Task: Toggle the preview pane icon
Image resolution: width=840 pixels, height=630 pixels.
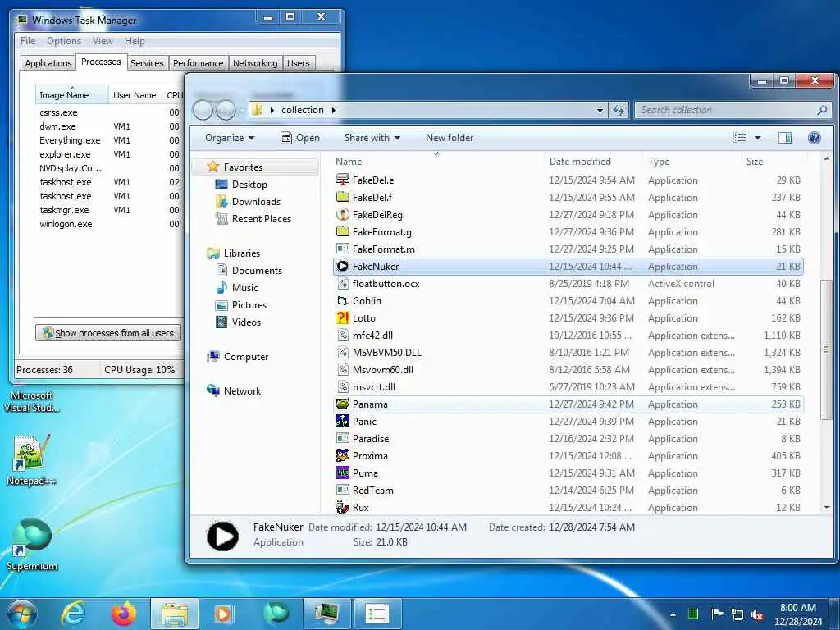Action: (784, 138)
